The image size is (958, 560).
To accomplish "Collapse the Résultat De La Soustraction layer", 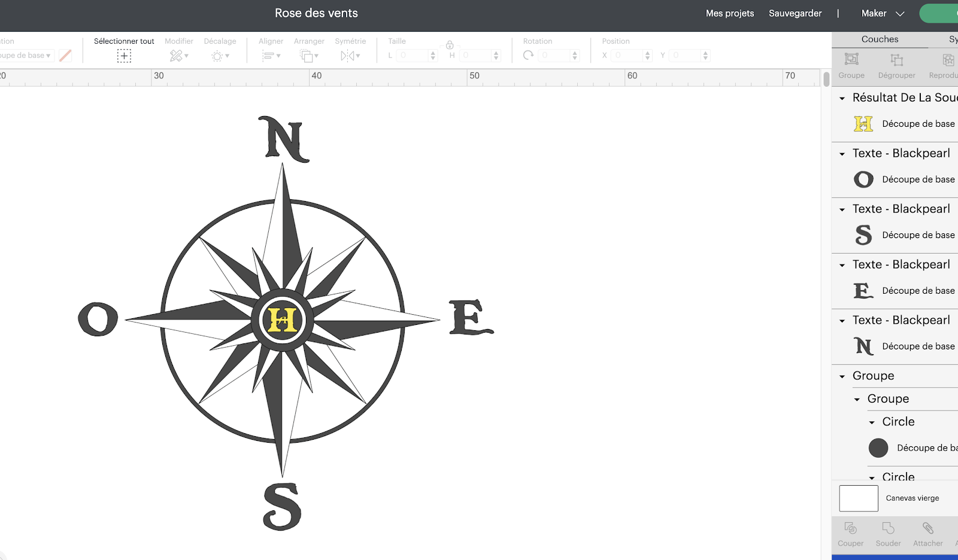I will point(842,98).
